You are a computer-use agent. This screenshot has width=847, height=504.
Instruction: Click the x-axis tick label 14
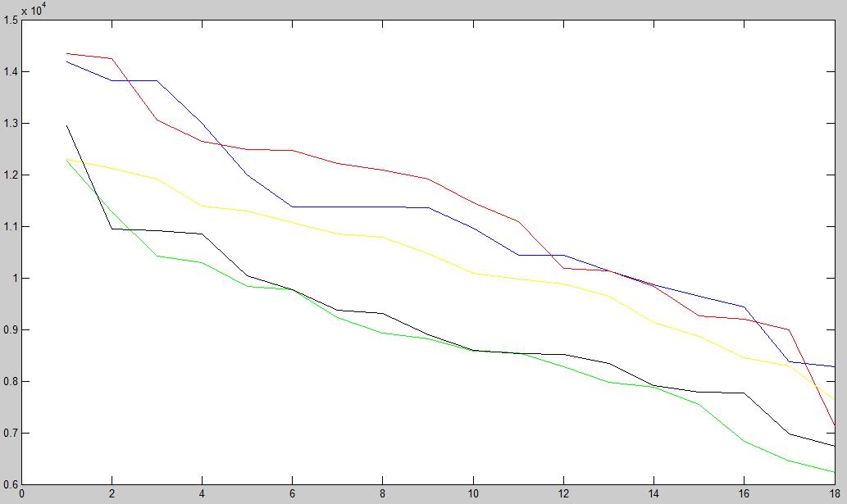point(653,494)
